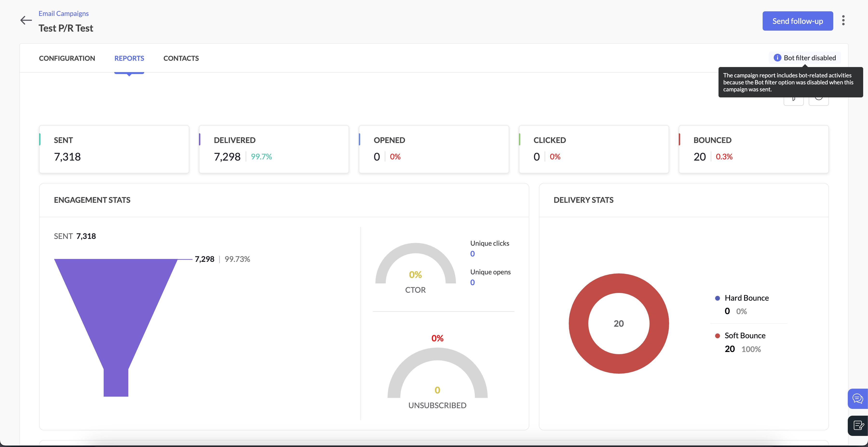The image size is (868, 447).
Task: Open the Delivered summary card
Action: pos(274,149)
